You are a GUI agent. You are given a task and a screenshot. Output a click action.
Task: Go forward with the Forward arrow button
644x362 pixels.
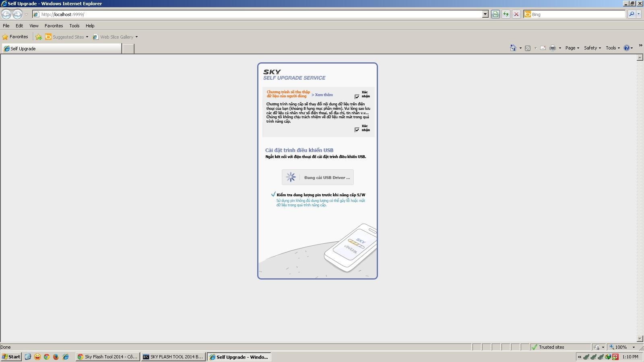17,14
